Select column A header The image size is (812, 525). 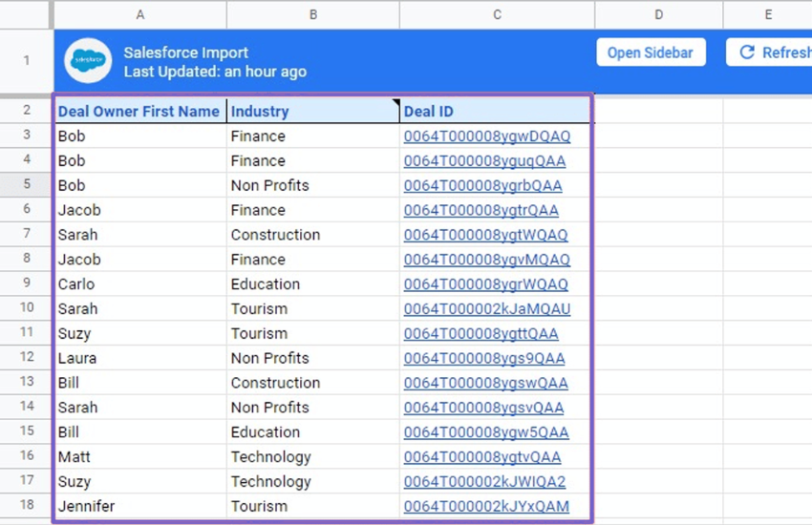(x=140, y=14)
